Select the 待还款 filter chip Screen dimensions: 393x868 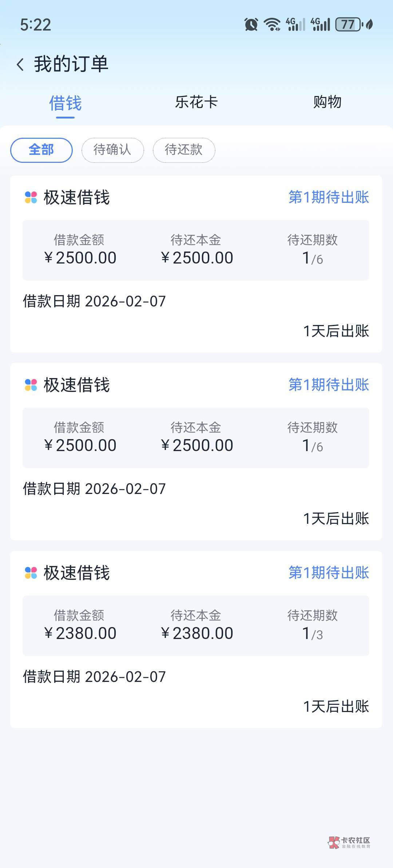tap(184, 150)
